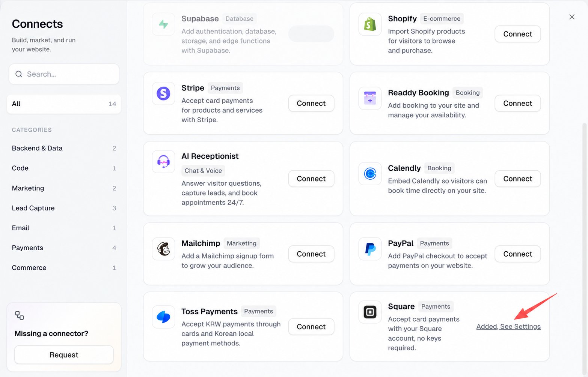Click the Mailchimp monkey icon
This screenshot has width=588, height=377.
point(163,249)
